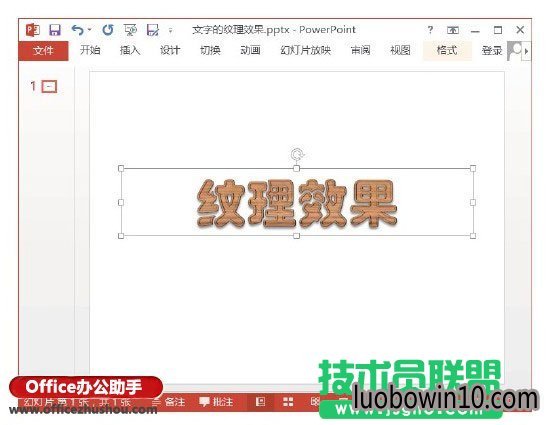546x425 pixels.
Task: Undo the last action
Action: click(77, 30)
